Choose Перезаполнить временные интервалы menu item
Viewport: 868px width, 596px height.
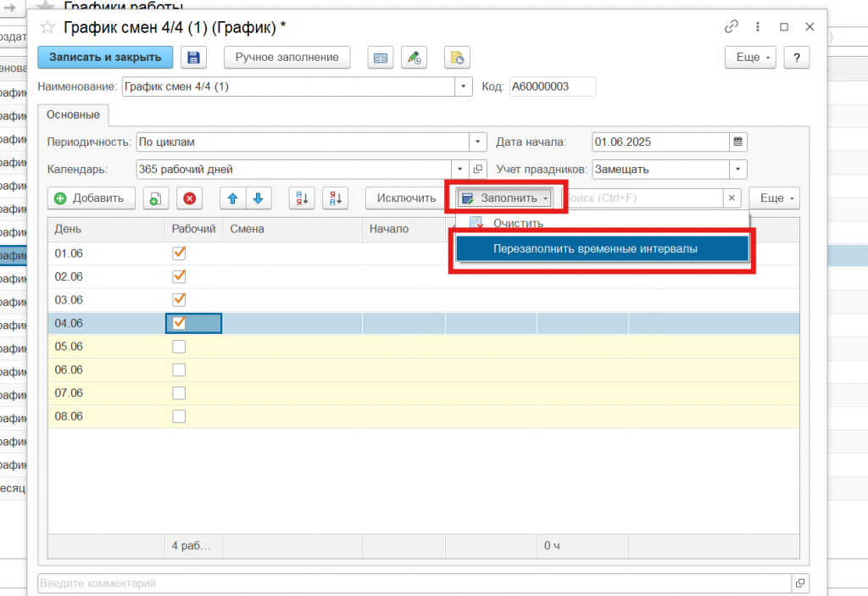pyautogui.click(x=602, y=248)
